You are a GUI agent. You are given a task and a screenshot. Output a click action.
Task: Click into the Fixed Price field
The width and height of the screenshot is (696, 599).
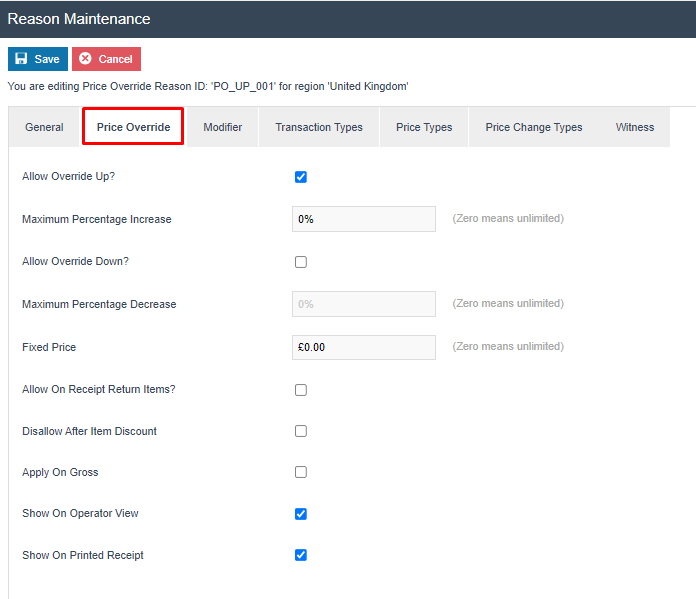[364, 347]
